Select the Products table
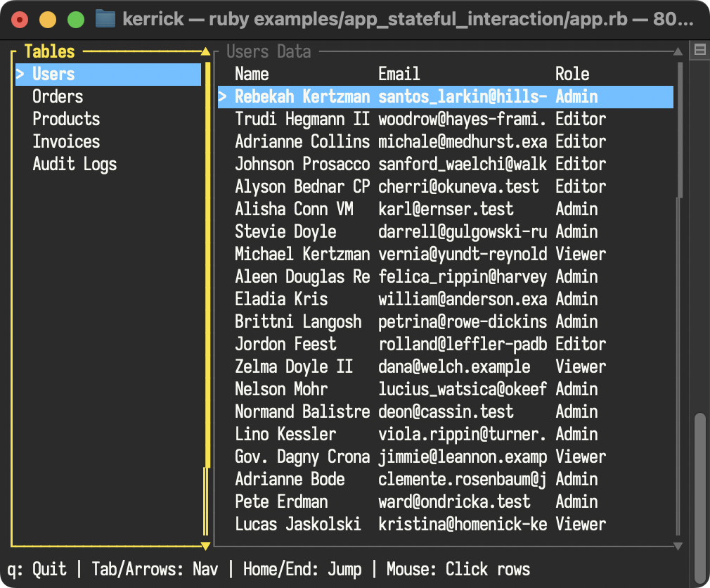The image size is (710, 588). pos(108,119)
